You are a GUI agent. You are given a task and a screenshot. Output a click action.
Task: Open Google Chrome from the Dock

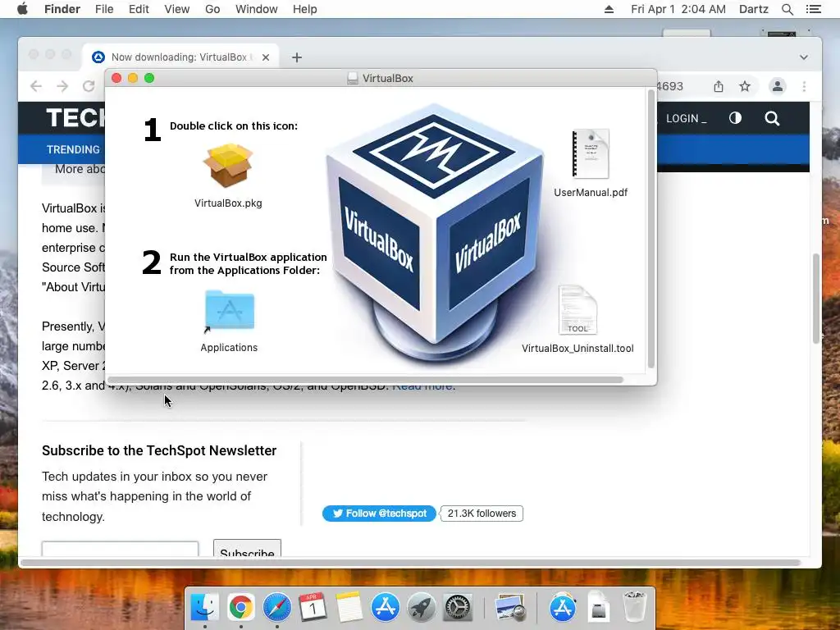point(241,608)
